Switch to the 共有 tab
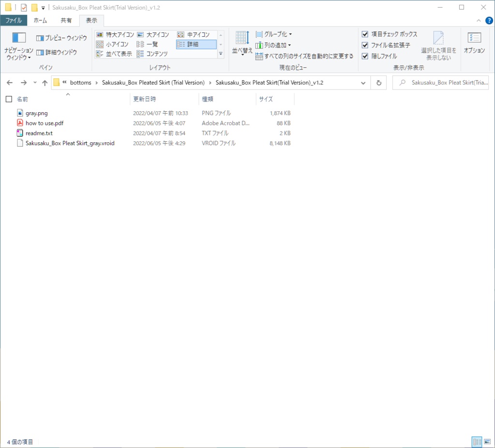The image size is (495, 448). point(66,20)
